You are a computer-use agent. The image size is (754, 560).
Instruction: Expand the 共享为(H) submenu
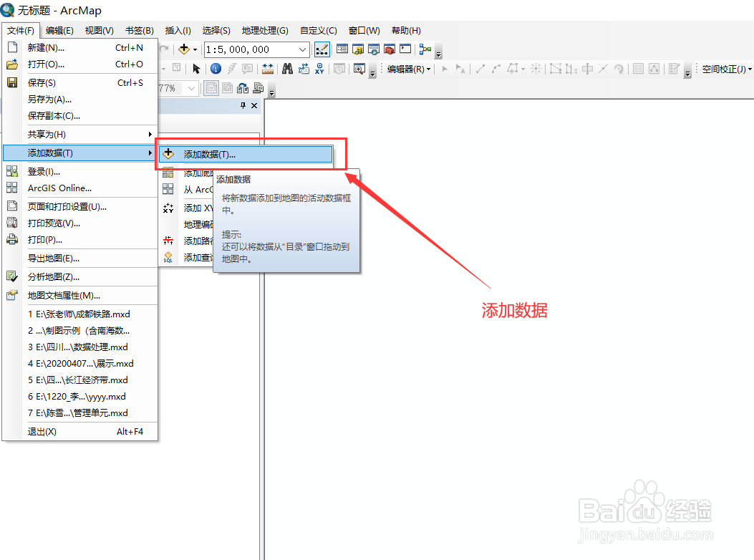(x=80, y=134)
